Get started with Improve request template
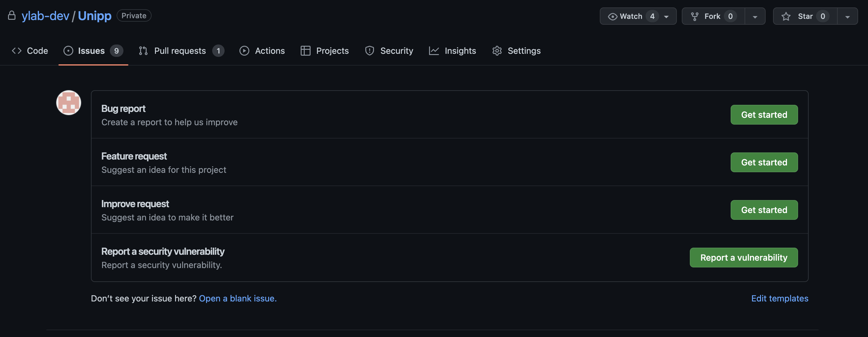Image resolution: width=868 pixels, height=337 pixels. coord(763,210)
